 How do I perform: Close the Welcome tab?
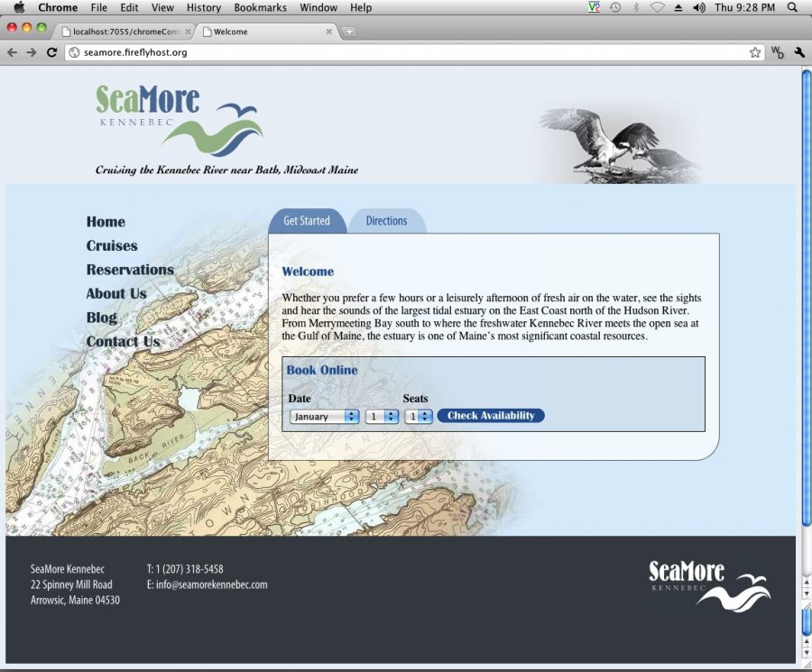click(328, 32)
